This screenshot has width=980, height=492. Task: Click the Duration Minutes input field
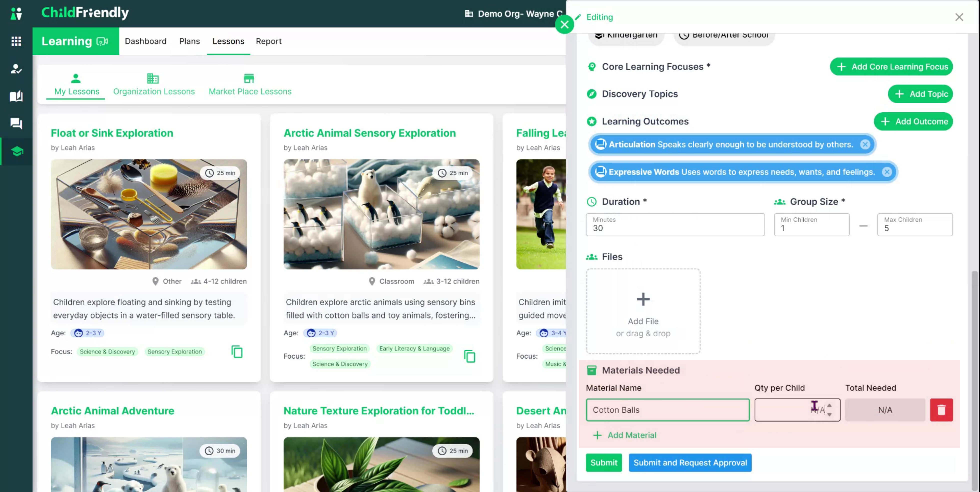coord(675,225)
